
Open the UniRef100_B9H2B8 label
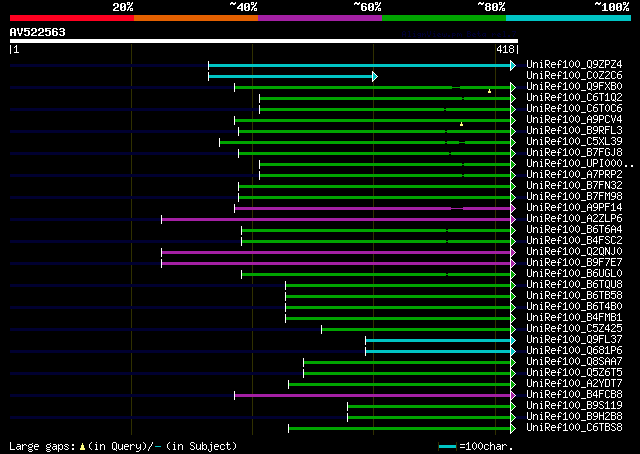click(x=574, y=417)
